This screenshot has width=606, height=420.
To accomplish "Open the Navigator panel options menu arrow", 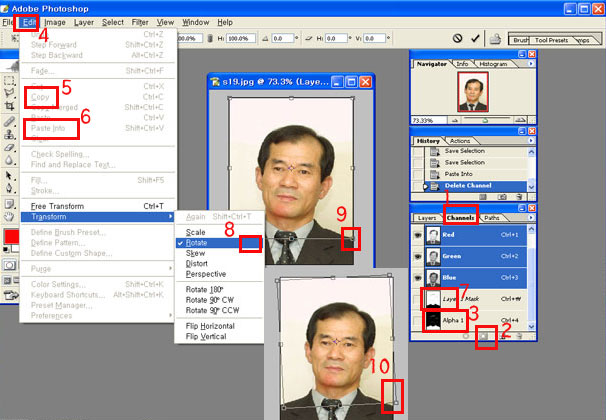I will [x=531, y=64].
